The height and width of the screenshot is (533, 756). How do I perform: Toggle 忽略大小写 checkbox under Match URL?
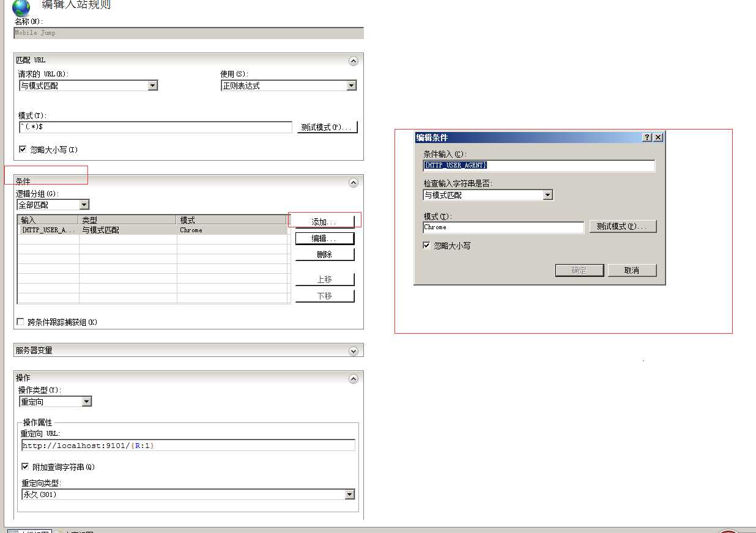[23, 149]
